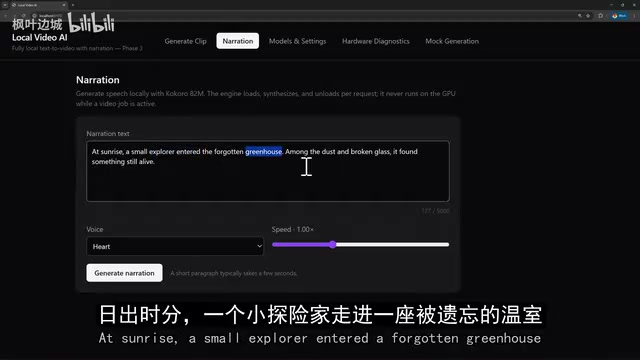Open the browser profile button
640x360 pixels.
click(x=619, y=16)
